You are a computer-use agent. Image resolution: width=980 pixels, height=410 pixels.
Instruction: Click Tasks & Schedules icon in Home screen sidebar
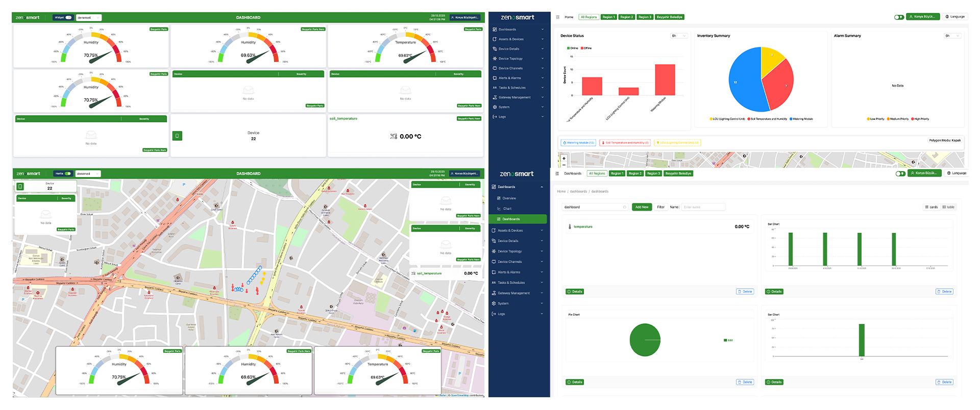pyautogui.click(x=495, y=88)
